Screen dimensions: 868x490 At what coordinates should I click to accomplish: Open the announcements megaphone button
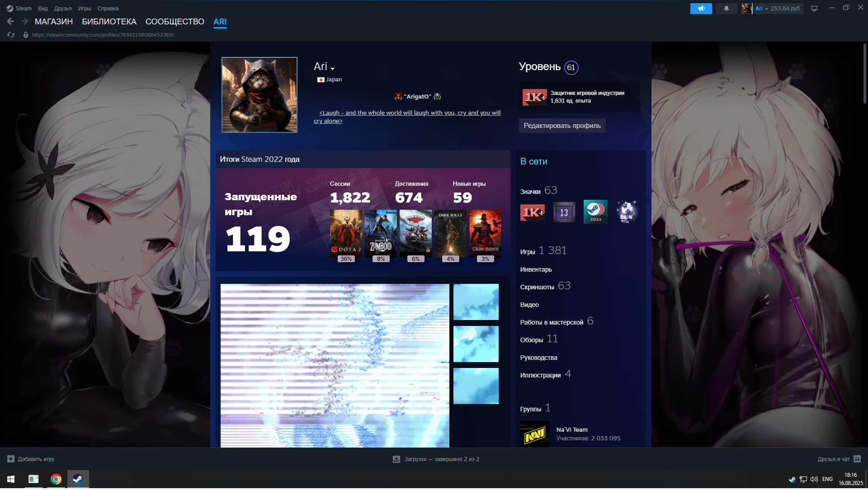pos(701,9)
